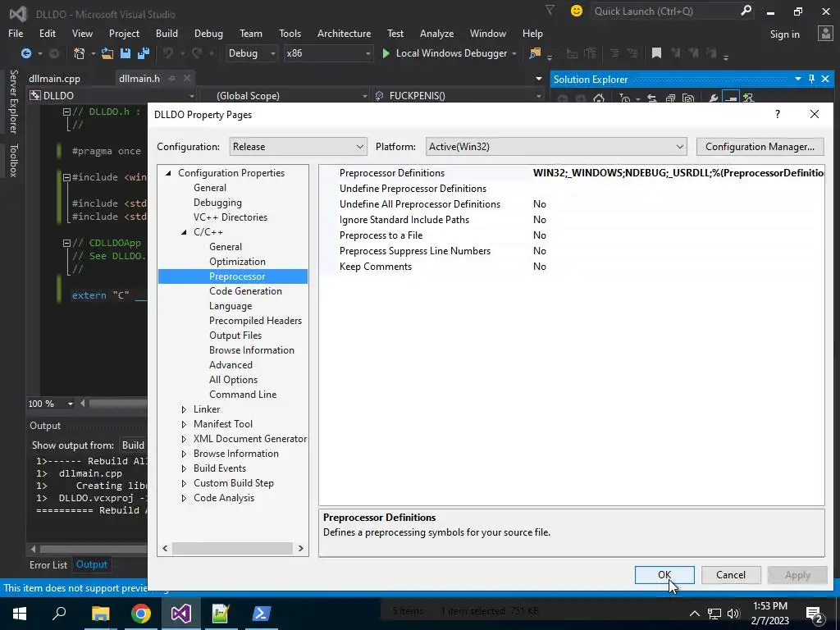The image size is (840, 630).
Task: Open the notifications flag icon in the title bar
Action: [550, 10]
